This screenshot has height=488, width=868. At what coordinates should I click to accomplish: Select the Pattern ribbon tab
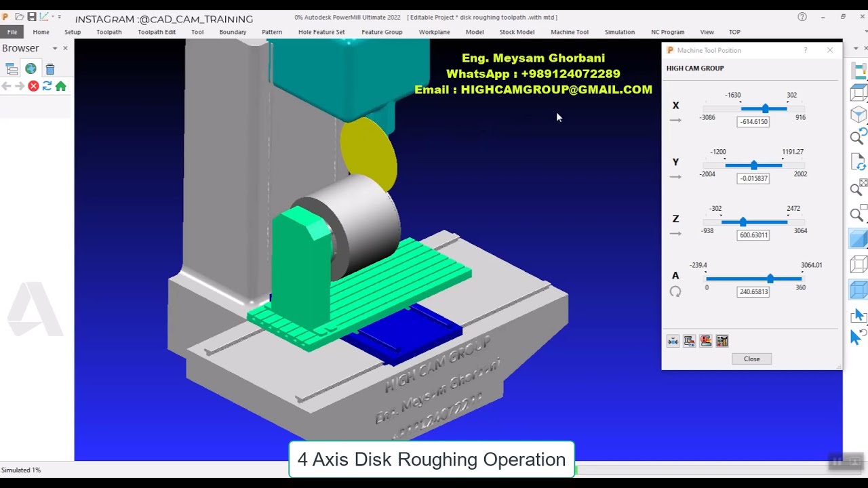272,32
